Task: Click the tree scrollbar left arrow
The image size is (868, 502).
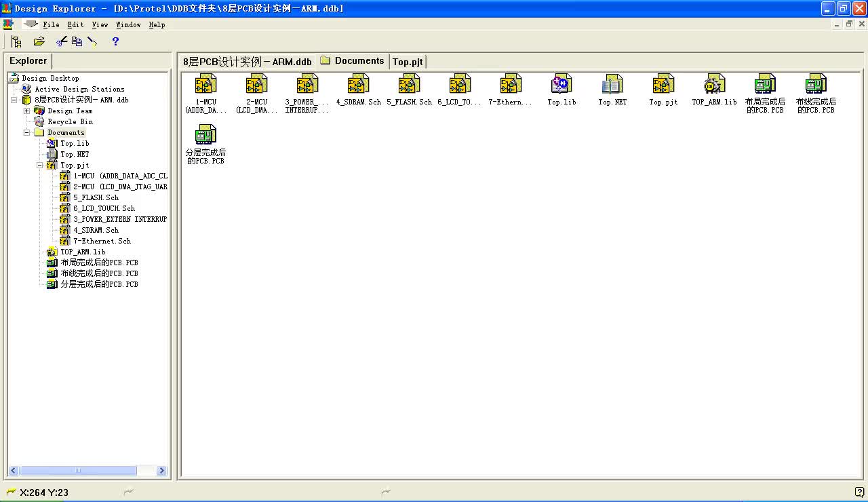Action: pyautogui.click(x=13, y=470)
